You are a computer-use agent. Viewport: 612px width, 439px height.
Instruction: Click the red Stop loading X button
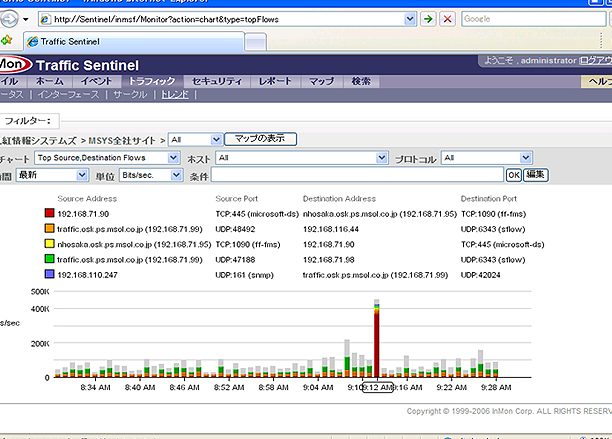[447, 19]
